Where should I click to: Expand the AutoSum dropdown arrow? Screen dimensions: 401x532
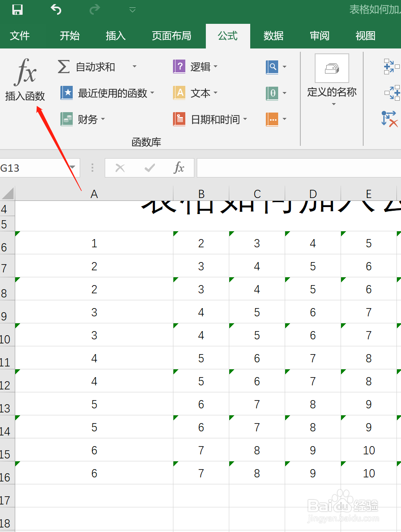134,67
